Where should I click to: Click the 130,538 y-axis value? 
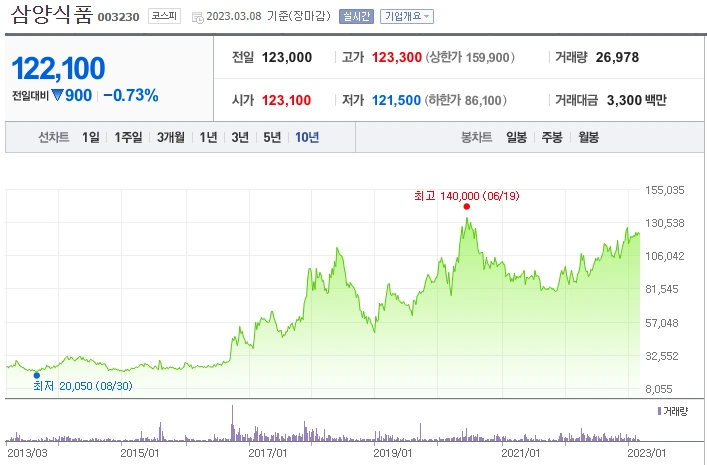pyautogui.click(x=665, y=223)
